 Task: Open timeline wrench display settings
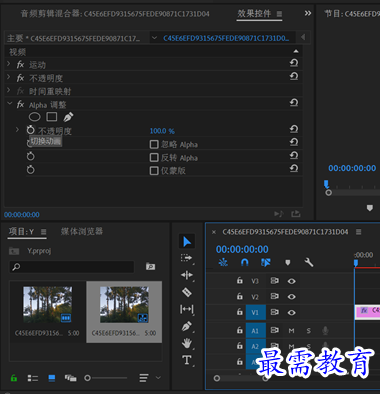coord(309,262)
